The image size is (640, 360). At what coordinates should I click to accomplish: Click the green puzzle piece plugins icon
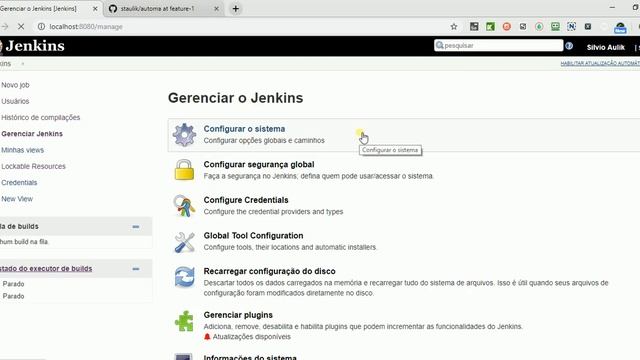184,321
